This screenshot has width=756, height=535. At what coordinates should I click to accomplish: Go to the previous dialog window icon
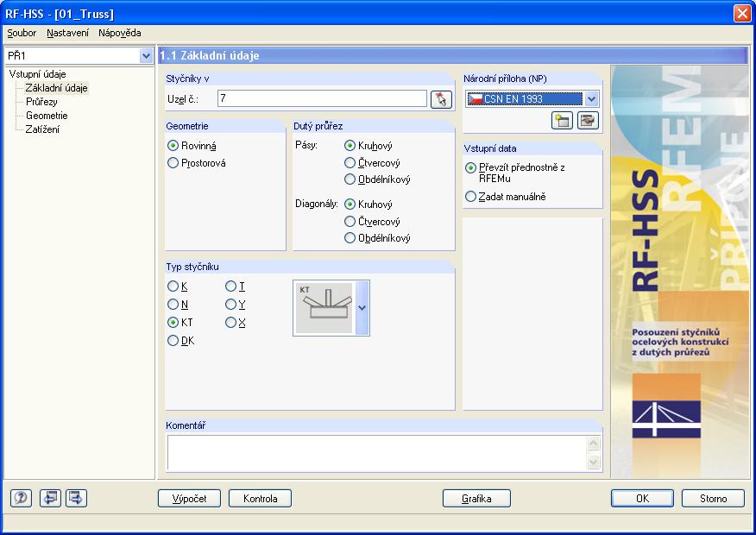click(50, 498)
